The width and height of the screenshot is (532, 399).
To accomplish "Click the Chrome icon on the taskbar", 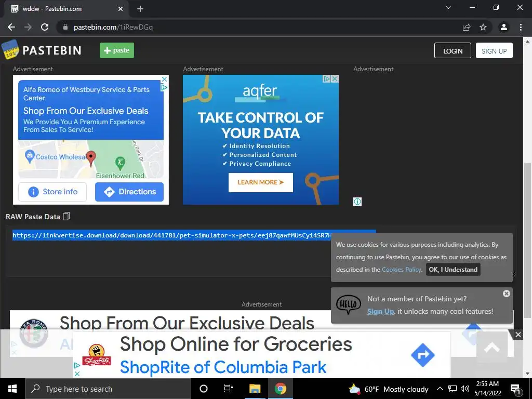I will pos(280,389).
